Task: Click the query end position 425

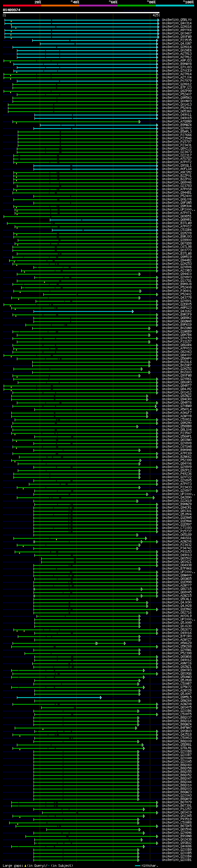Action: pos(155,15)
